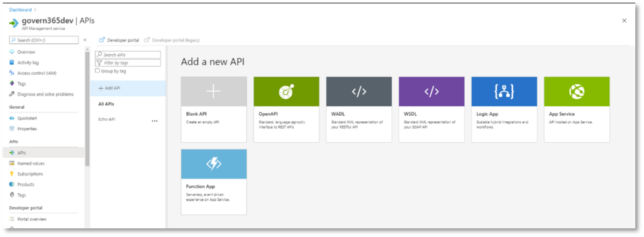Click the Access control (IAM) people icon

12,73
